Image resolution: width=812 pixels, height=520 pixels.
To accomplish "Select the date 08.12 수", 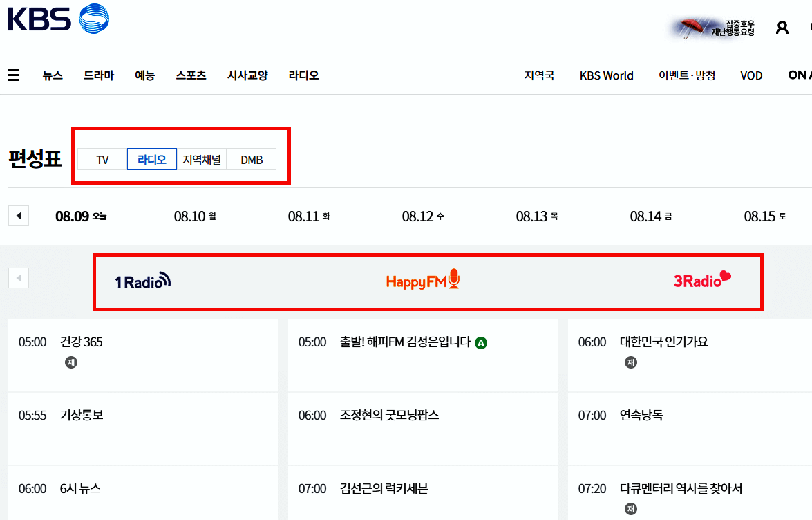I will coord(422,216).
